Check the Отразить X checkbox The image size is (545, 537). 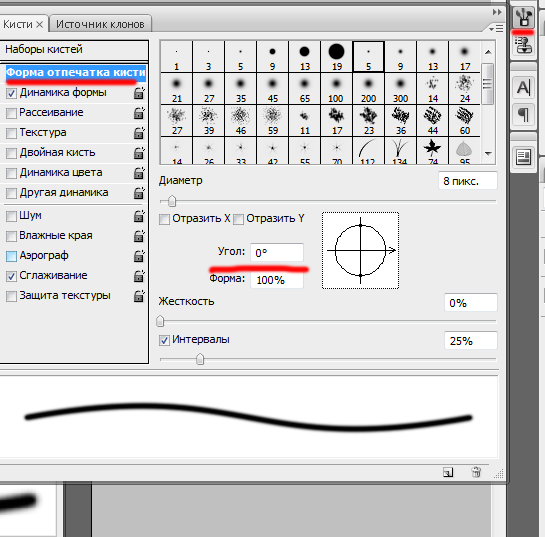tap(164, 219)
